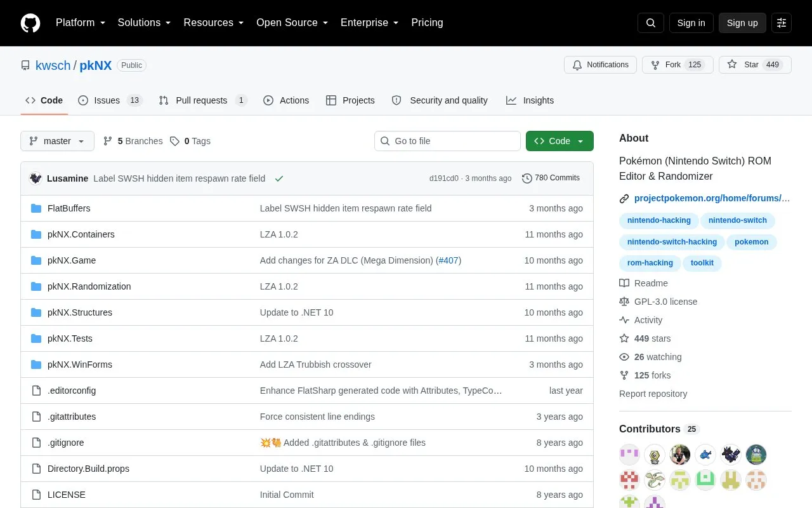Click the Readme book icon
Viewport: 812px width, 508px height.
coord(624,283)
